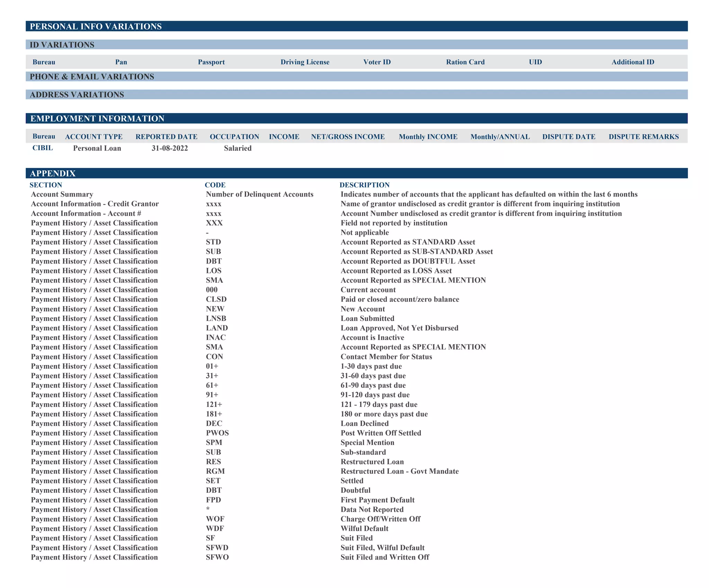Click the ADDRESS VARIATIONS header
Screen dimensions: 709x588
(357, 95)
